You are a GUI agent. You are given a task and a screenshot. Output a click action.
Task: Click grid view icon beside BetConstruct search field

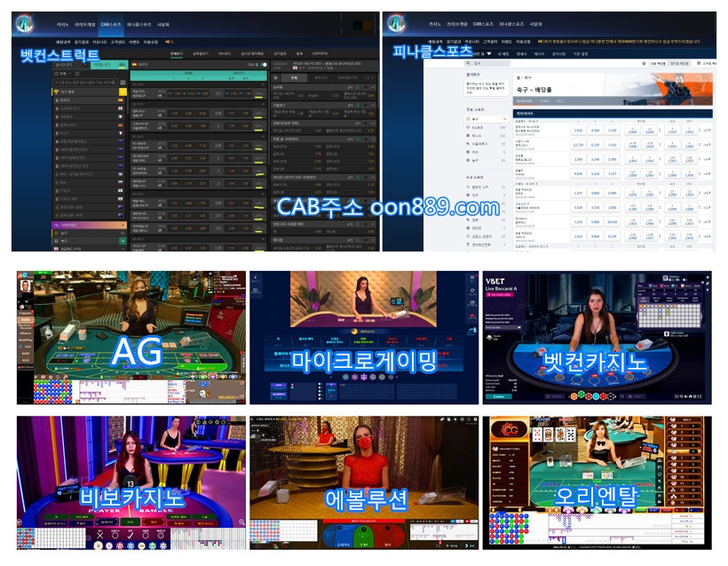pyautogui.click(x=123, y=83)
